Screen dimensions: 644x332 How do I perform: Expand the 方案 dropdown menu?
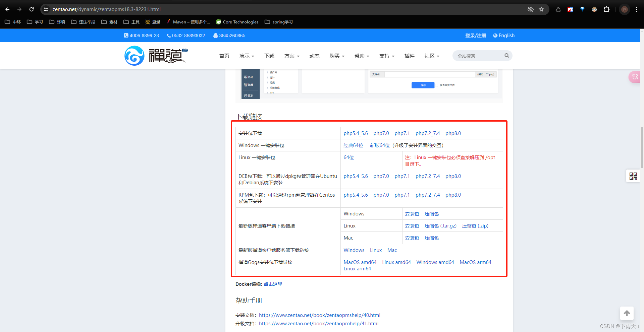(291, 56)
